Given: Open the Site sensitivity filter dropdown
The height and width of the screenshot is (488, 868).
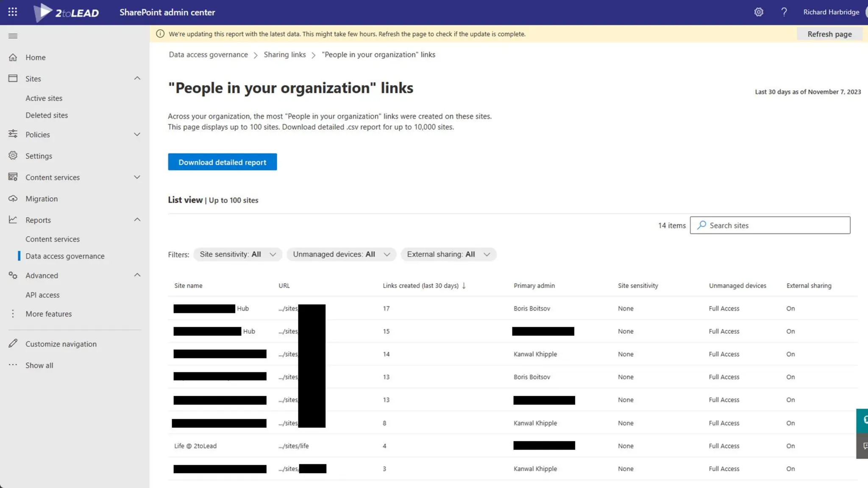Looking at the screenshot, I should 238,254.
